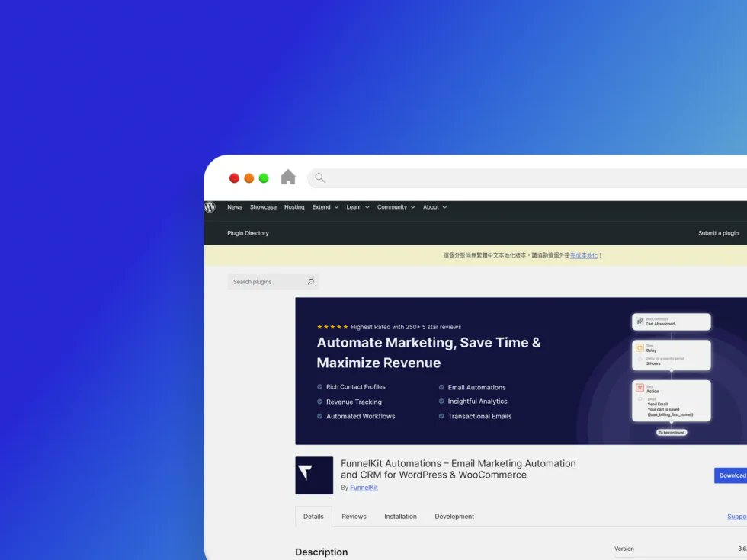Screen dimensions: 747x560
Task: Click the magnifier icon in address bar
Action: tap(320, 178)
